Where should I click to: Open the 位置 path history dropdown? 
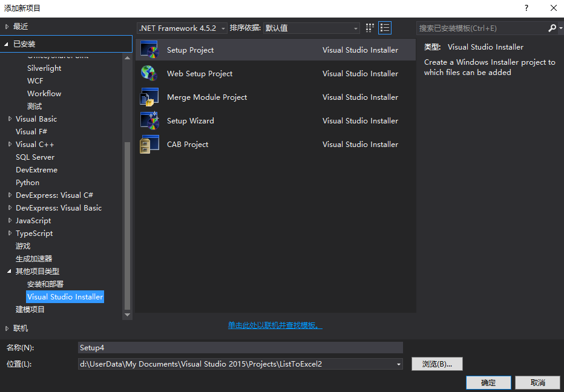pos(398,364)
